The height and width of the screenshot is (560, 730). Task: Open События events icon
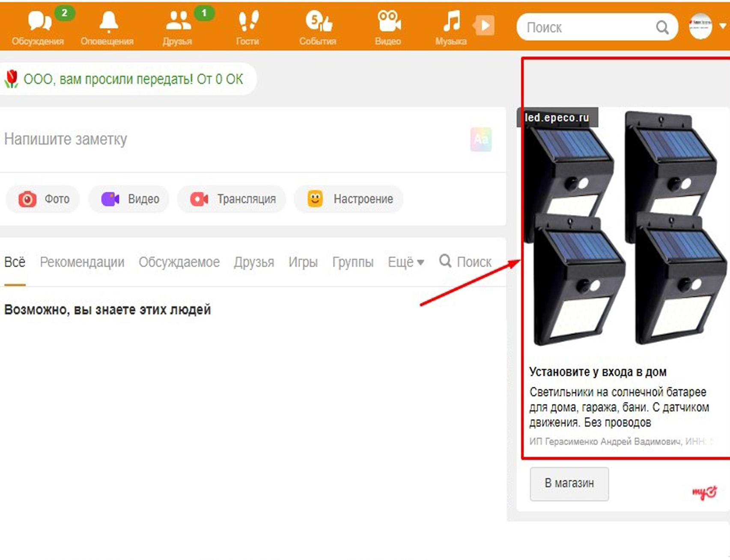pos(318,21)
